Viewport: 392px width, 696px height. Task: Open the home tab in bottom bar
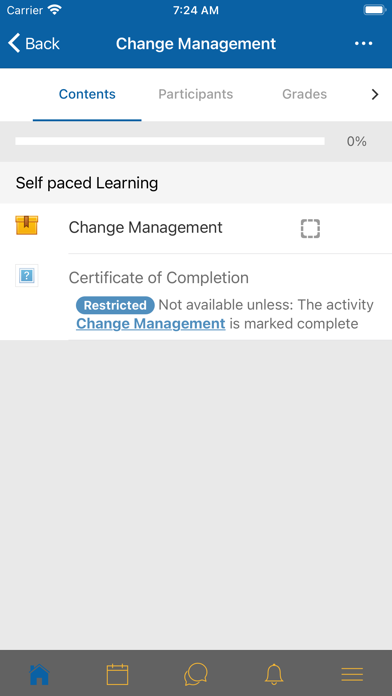tap(39, 675)
